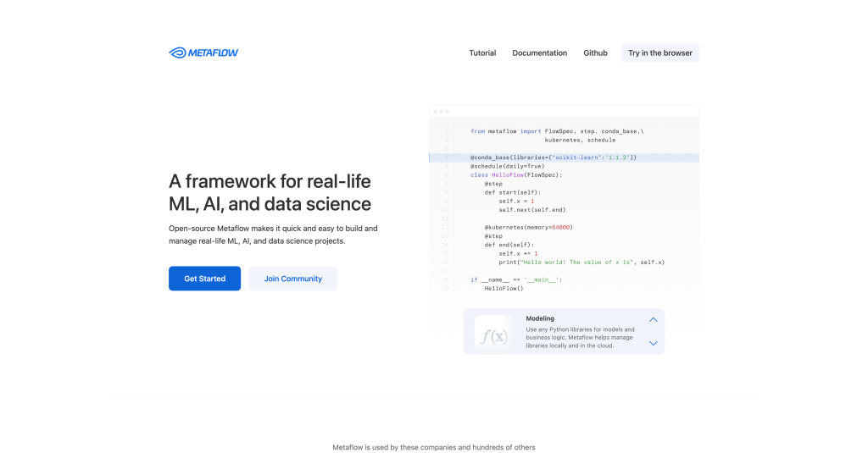Viewport: 868px width, 453px height.
Task: Click the window dots on the code editor
Action: point(441,112)
